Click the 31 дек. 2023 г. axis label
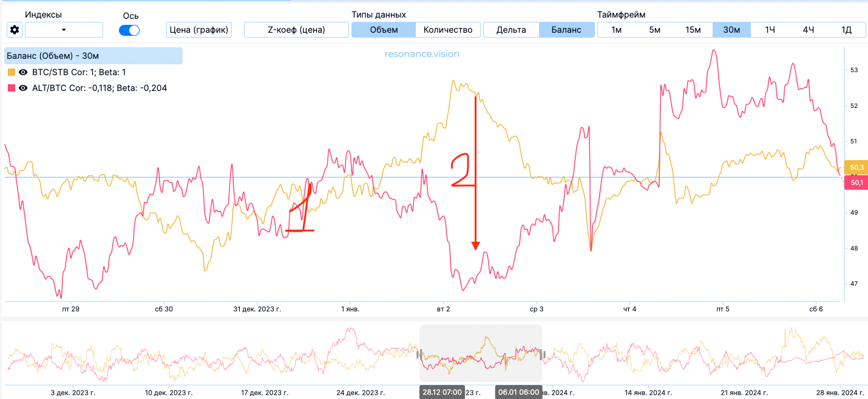 click(257, 309)
